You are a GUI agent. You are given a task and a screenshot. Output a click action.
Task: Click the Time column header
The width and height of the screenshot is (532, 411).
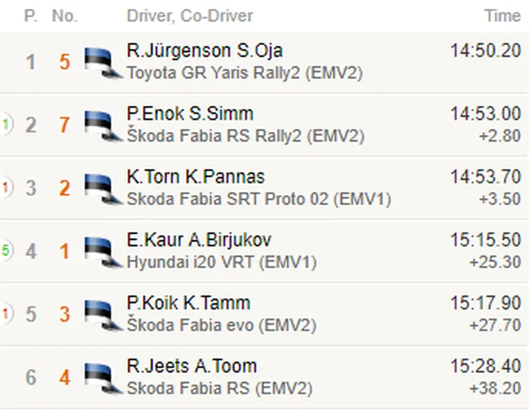502,16
